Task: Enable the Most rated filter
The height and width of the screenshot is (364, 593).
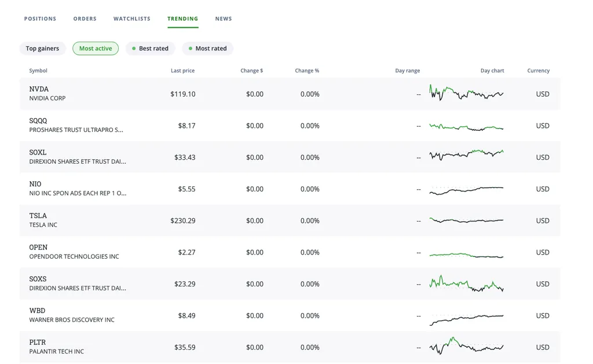Action: [x=208, y=49]
